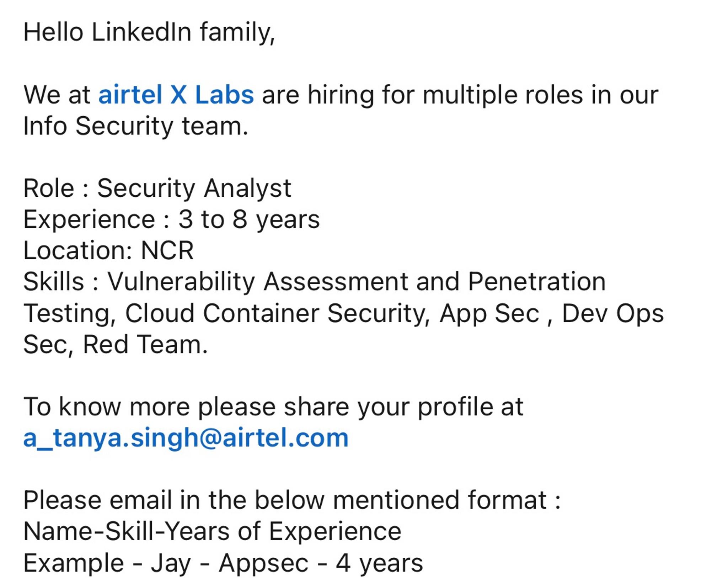Click the 'App Sec' skill text
728x584 pixels.
489,313
